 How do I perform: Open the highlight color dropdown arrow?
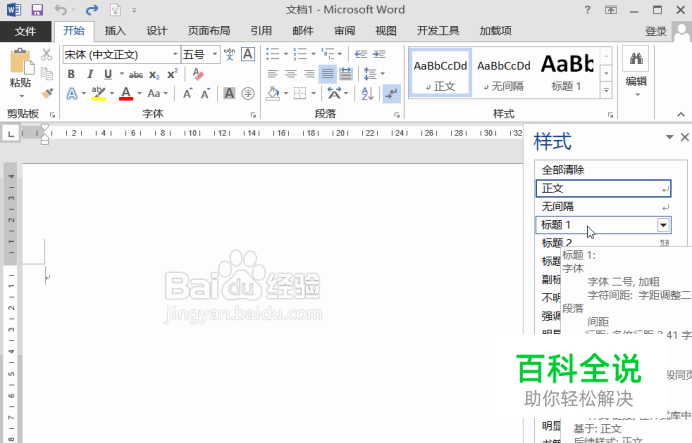click(112, 94)
